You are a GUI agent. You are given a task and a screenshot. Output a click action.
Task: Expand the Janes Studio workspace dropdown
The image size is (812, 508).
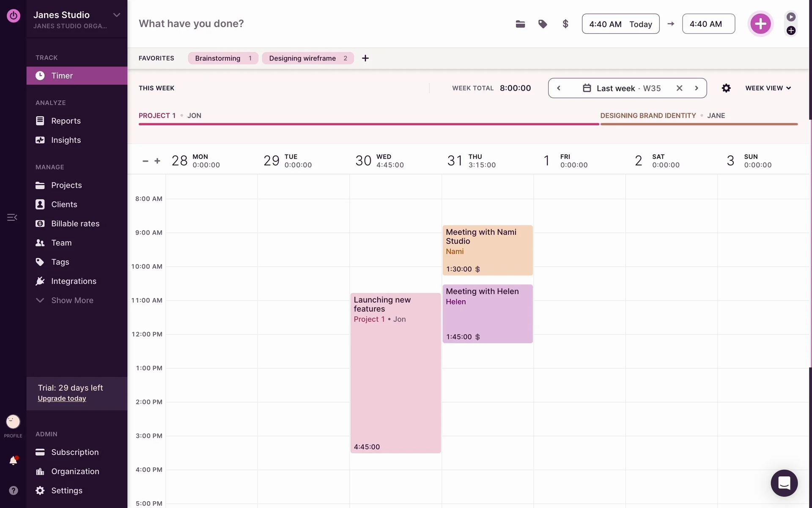(x=116, y=15)
